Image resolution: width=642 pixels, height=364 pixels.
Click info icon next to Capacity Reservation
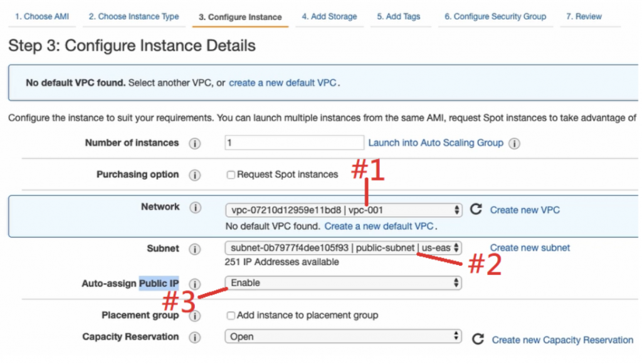[x=195, y=337]
